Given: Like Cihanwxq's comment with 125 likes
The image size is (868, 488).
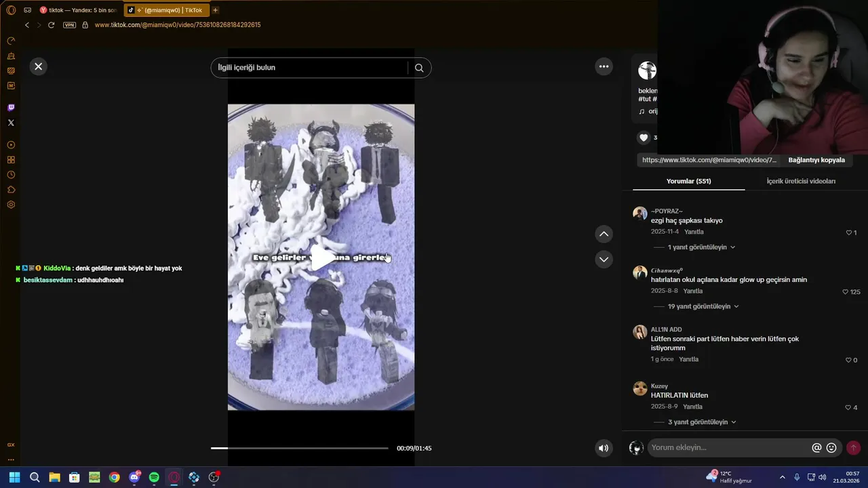Looking at the screenshot, I should 845,292.
